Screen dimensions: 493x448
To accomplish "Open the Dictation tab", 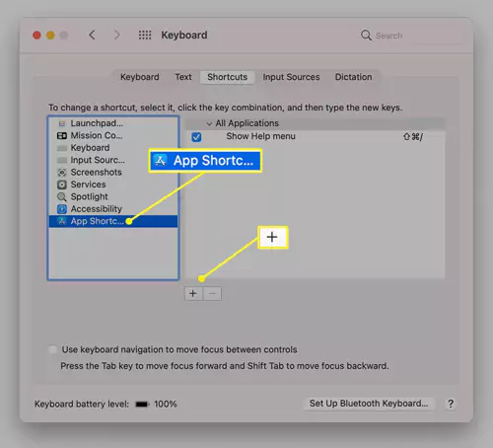I will 353,77.
